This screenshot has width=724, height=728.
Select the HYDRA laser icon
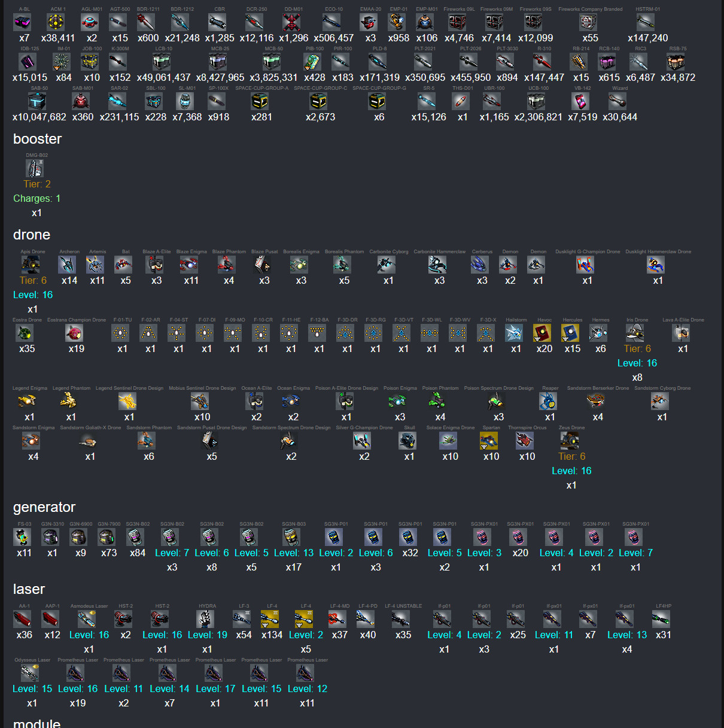pos(206,619)
